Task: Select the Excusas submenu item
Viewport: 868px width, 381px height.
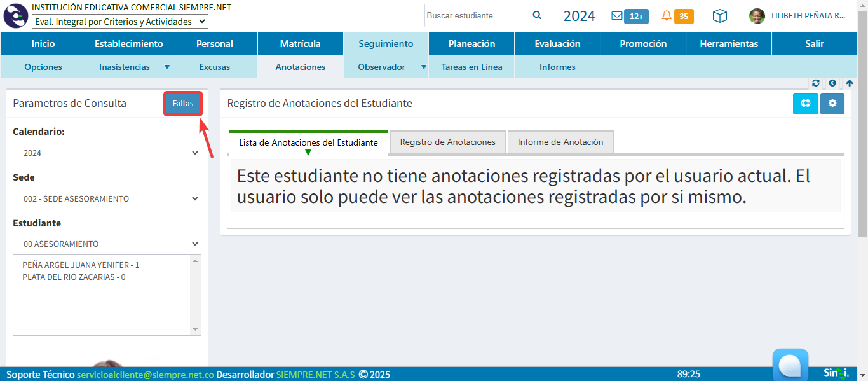Action: click(x=215, y=67)
